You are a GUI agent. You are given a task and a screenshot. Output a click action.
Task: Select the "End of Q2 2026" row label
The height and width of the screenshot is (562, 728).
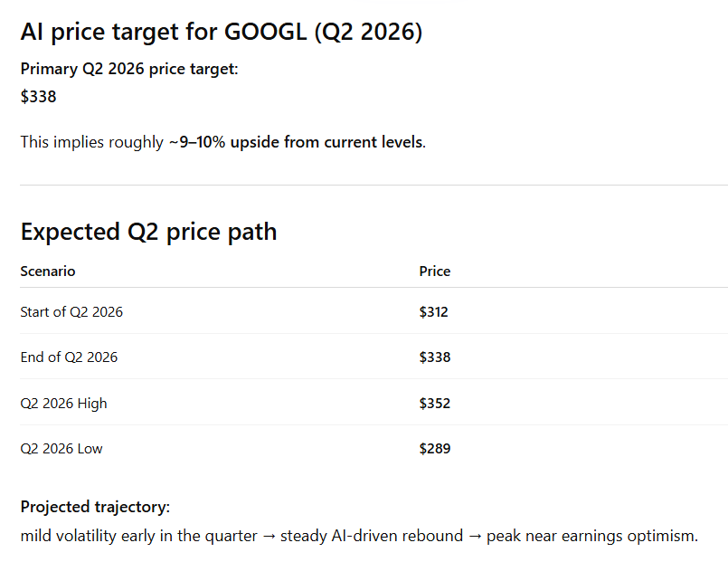[69, 357]
